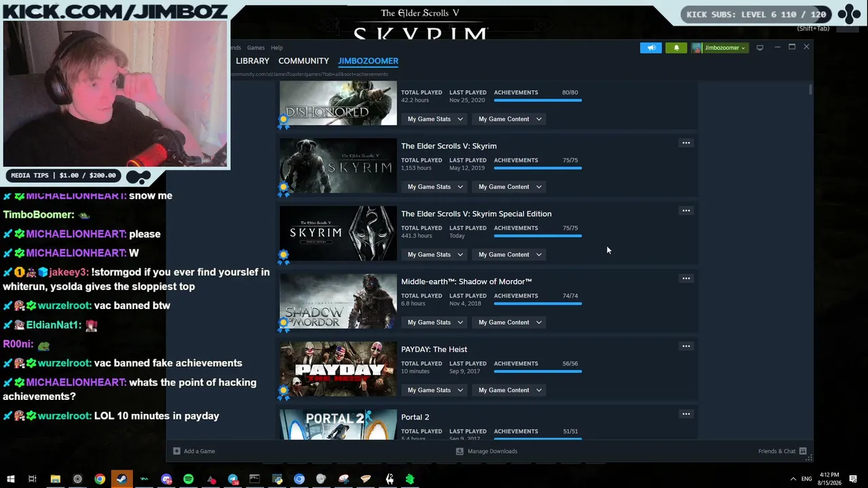Click the ENG language indicator
Screen dimensions: 868x488
click(806, 479)
